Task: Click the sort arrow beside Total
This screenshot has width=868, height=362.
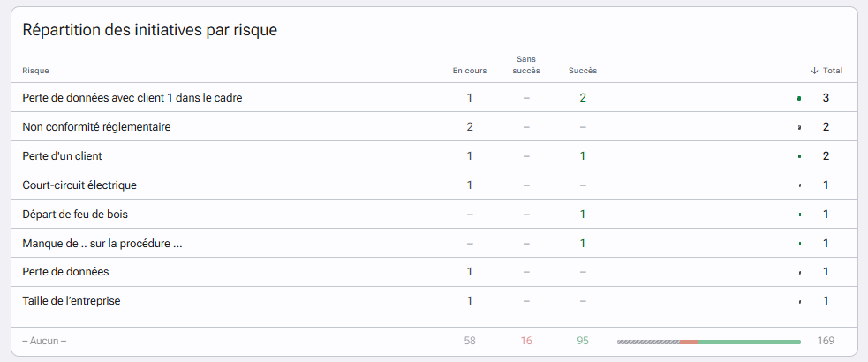Action: pyautogui.click(x=814, y=71)
